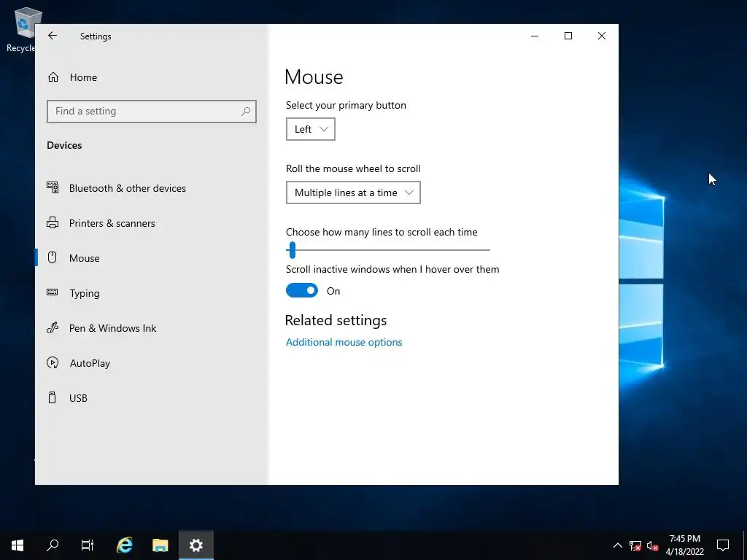747x560 pixels.
Task: Click the taskbar search icon
Action: (x=53, y=545)
